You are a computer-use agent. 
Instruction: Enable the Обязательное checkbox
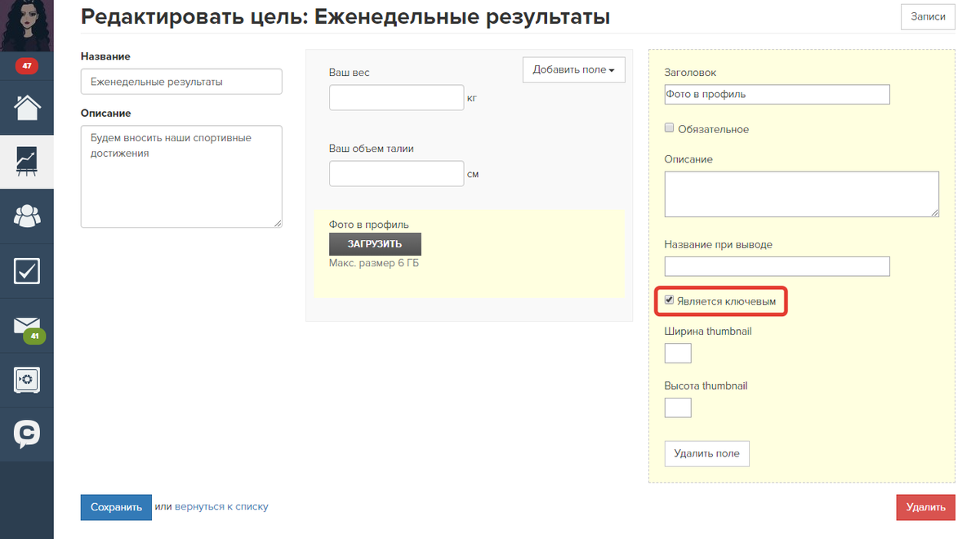coord(670,128)
